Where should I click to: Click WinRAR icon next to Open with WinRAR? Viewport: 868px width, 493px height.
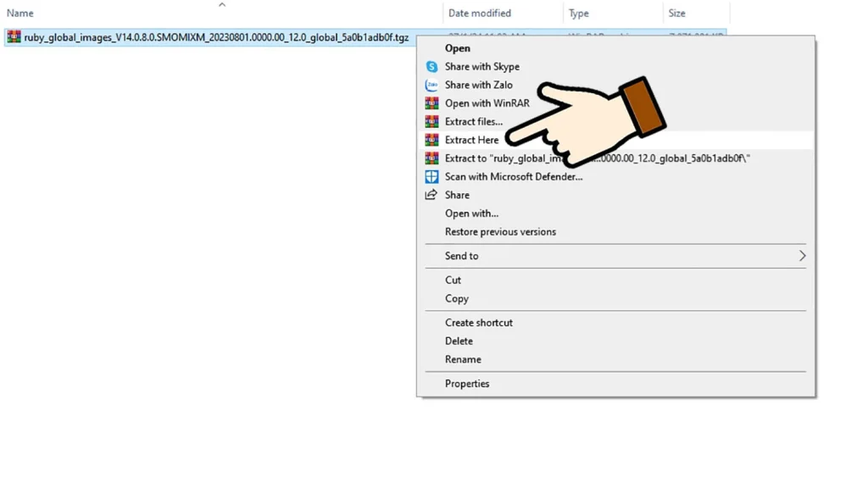pos(431,103)
